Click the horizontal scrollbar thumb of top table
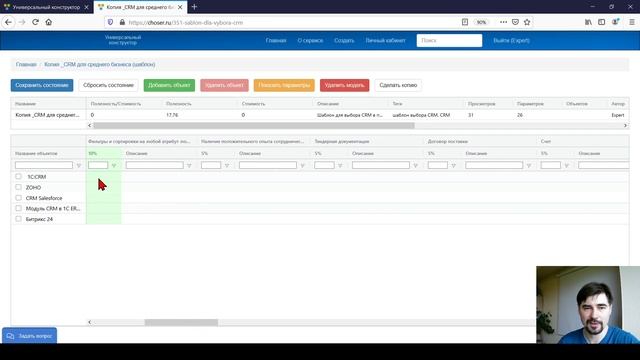 click(x=254, y=125)
